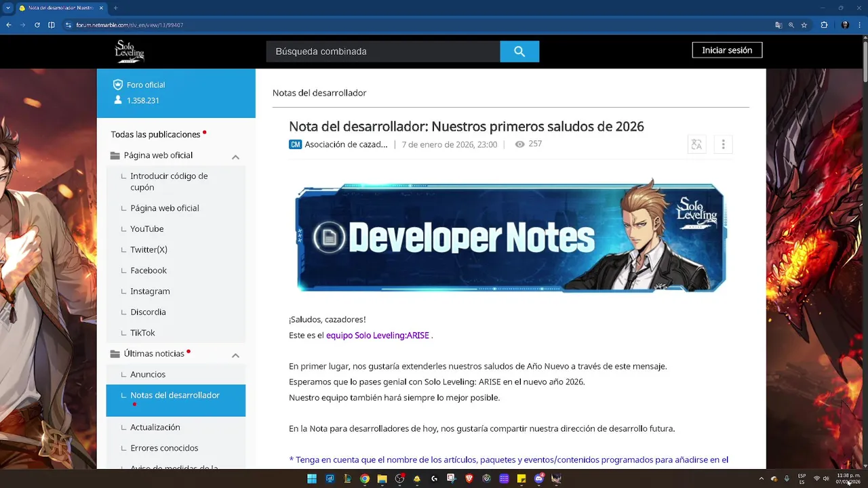This screenshot has height=488, width=868.
Task: Open the volume icon in system tray
Action: pyautogui.click(x=826, y=479)
